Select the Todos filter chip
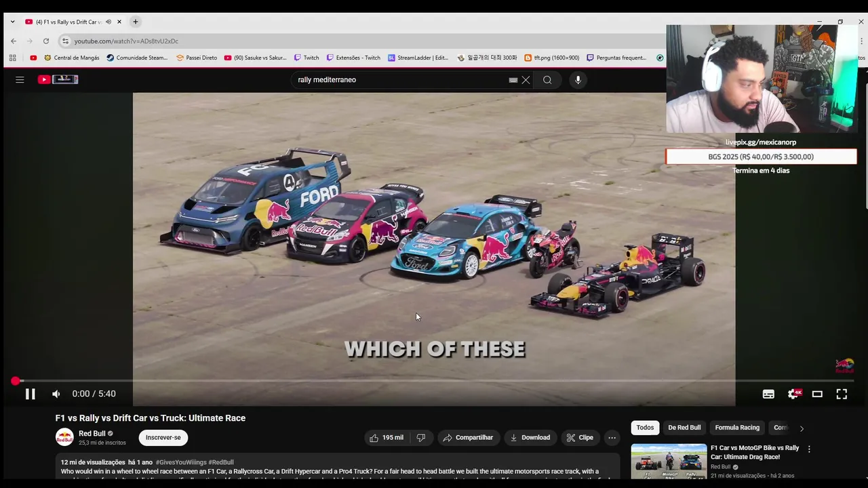Image resolution: width=868 pixels, height=488 pixels. point(645,428)
